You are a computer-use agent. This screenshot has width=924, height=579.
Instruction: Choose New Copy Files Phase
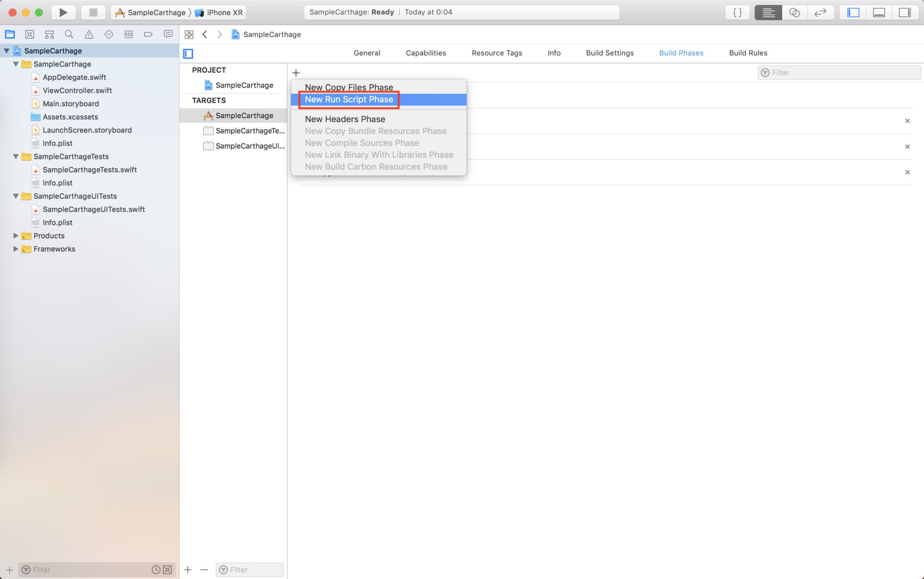(379, 87)
